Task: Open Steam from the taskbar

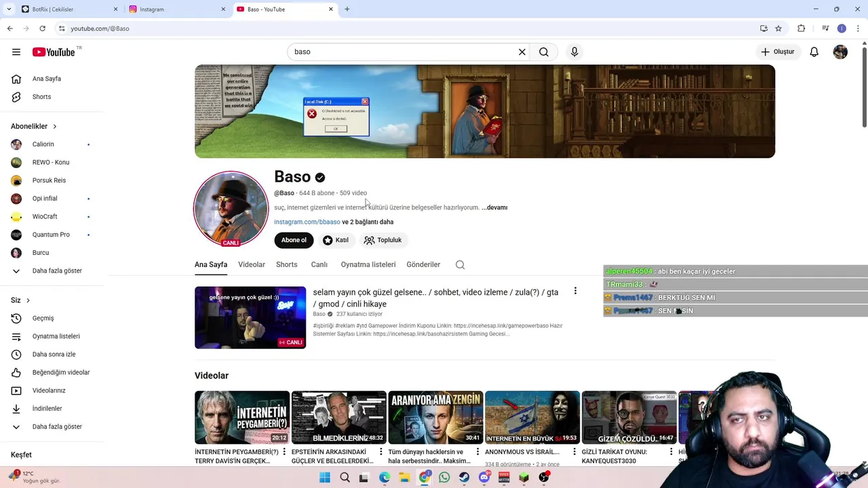Action: [x=464, y=478]
